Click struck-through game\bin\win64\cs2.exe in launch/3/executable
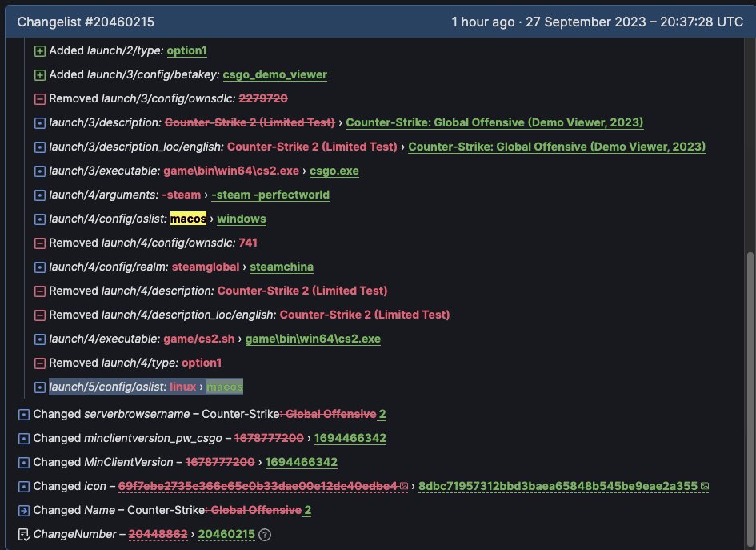This screenshot has height=550, width=756. tap(231, 171)
